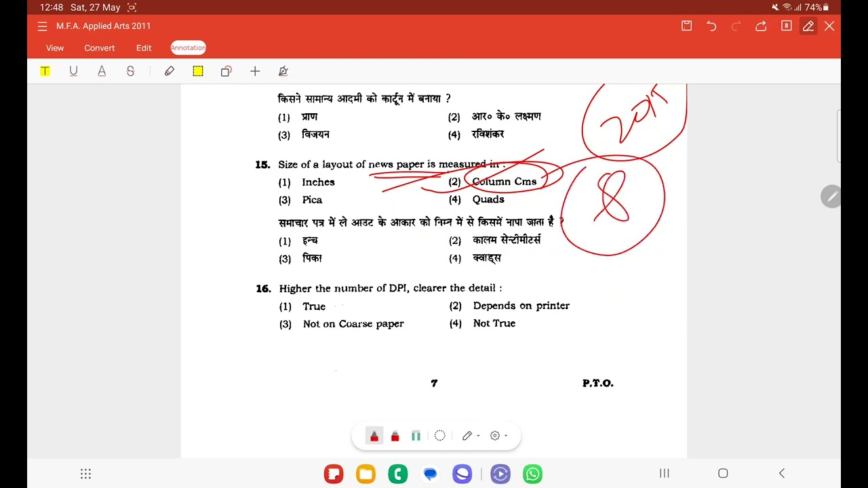The width and height of the screenshot is (868, 488).
Task: Select the green eraser tool
Action: pyautogui.click(x=416, y=436)
